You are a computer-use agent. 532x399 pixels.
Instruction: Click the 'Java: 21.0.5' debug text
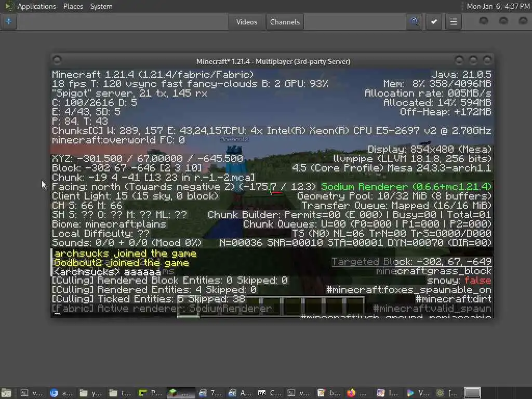(461, 75)
